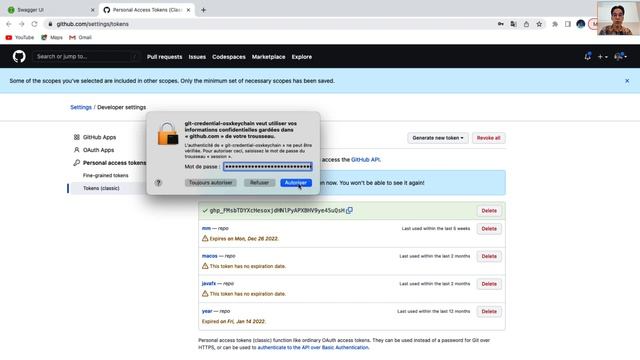The height and width of the screenshot is (360, 640).
Task: Click the Refuser button
Action: pos(259,182)
